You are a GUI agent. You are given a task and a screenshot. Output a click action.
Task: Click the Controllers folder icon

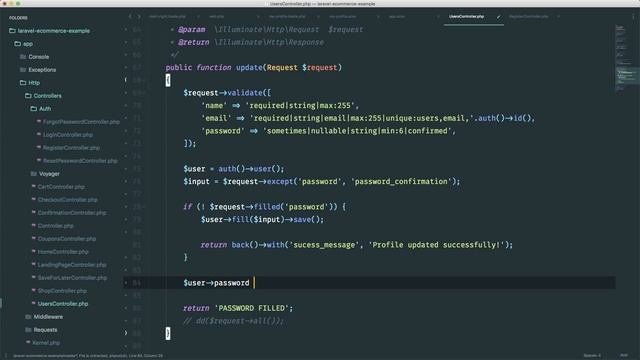[28, 96]
